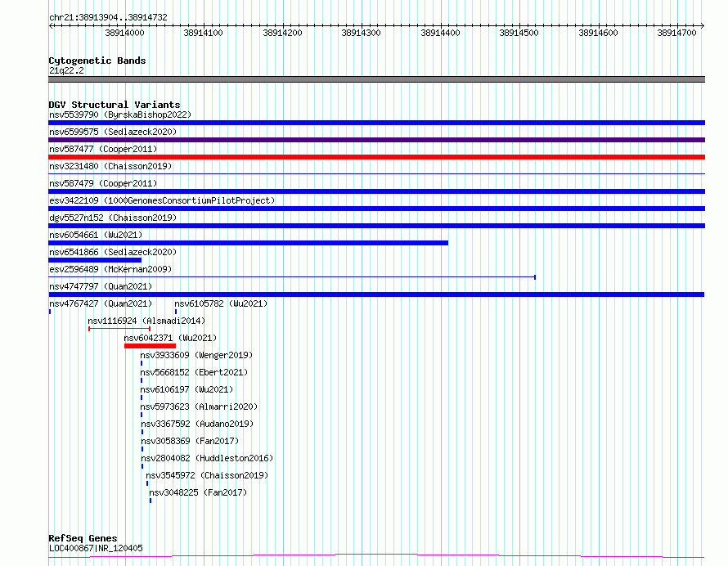This screenshot has width=728, height=566.
Task: Click the blue bar under nsv4747797
Action: (376, 294)
